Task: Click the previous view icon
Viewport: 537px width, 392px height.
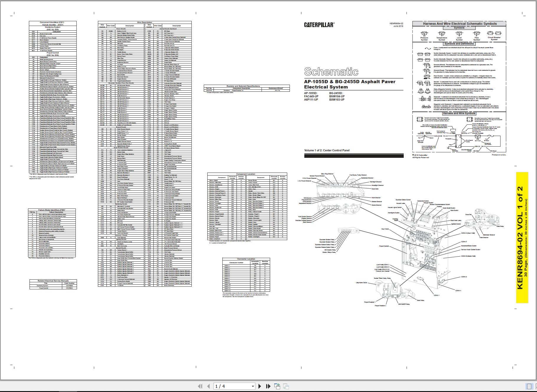Action: point(277,386)
